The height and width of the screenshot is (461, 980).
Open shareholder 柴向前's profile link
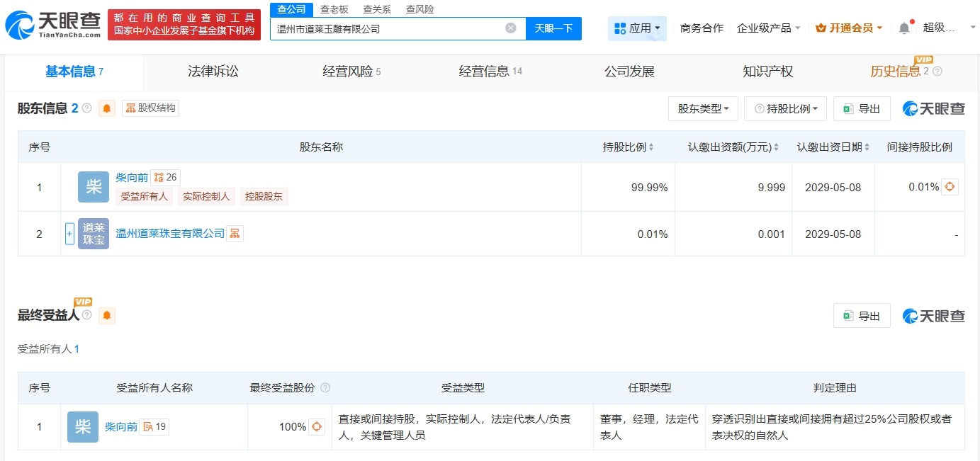[x=132, y=177]
